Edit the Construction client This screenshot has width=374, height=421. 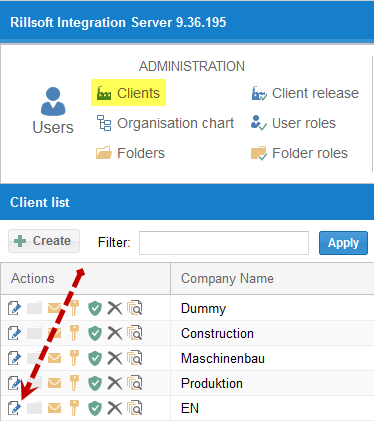click(x=14, y=333)
